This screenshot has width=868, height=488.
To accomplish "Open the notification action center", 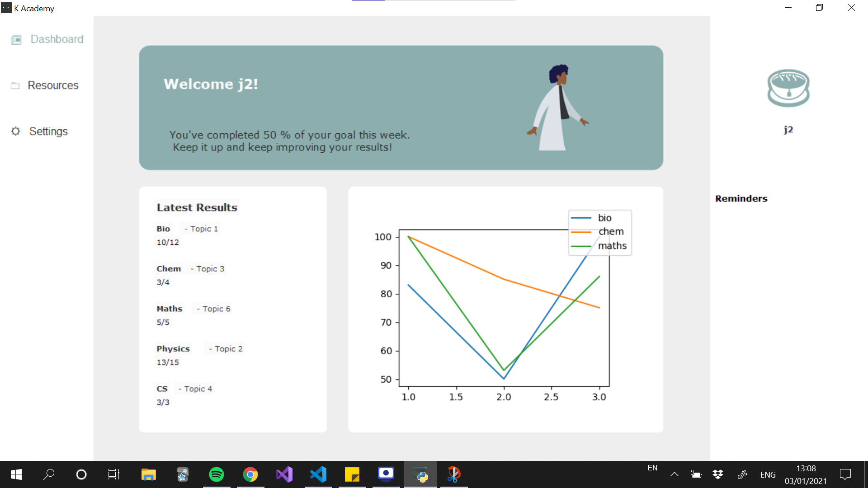I will pos(845,474).
